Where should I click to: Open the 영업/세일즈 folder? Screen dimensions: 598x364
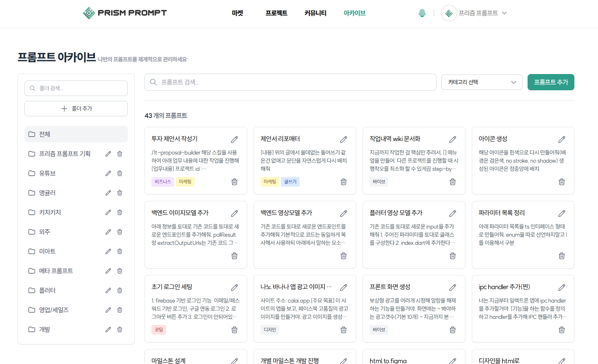(76, 310)
